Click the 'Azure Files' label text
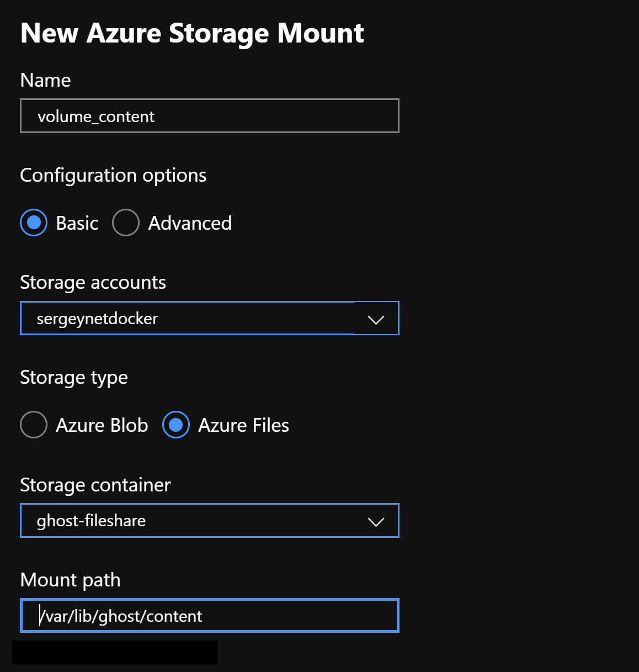Screen dimensions: 639x672 [243, 425]
